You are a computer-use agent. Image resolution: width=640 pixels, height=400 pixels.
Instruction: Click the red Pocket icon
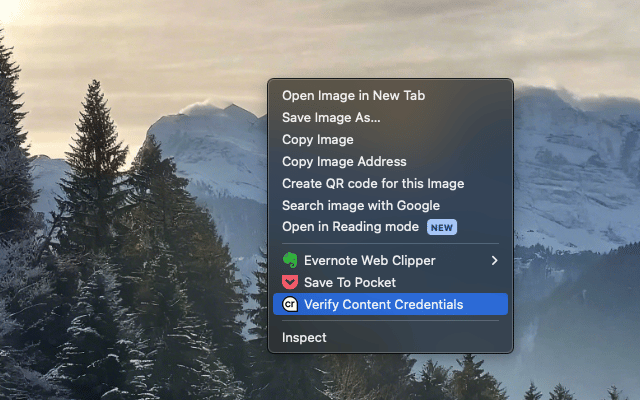coord(290,283)
